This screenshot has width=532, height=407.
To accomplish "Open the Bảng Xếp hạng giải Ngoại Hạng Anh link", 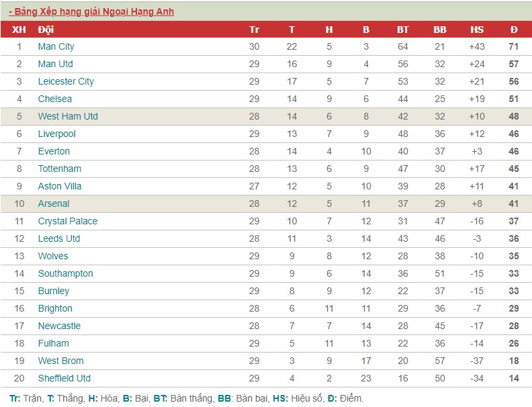I will 91,11.
